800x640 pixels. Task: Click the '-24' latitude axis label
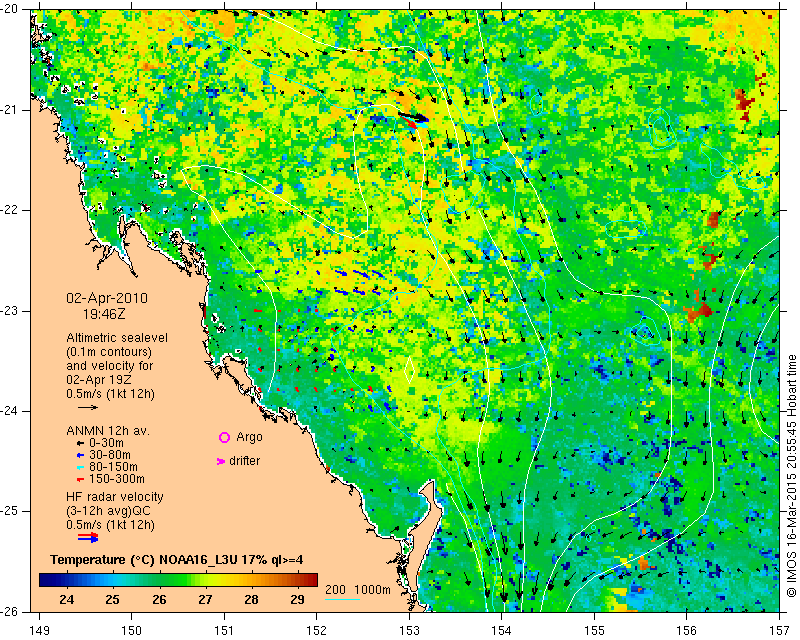click(x=9, y=411)
